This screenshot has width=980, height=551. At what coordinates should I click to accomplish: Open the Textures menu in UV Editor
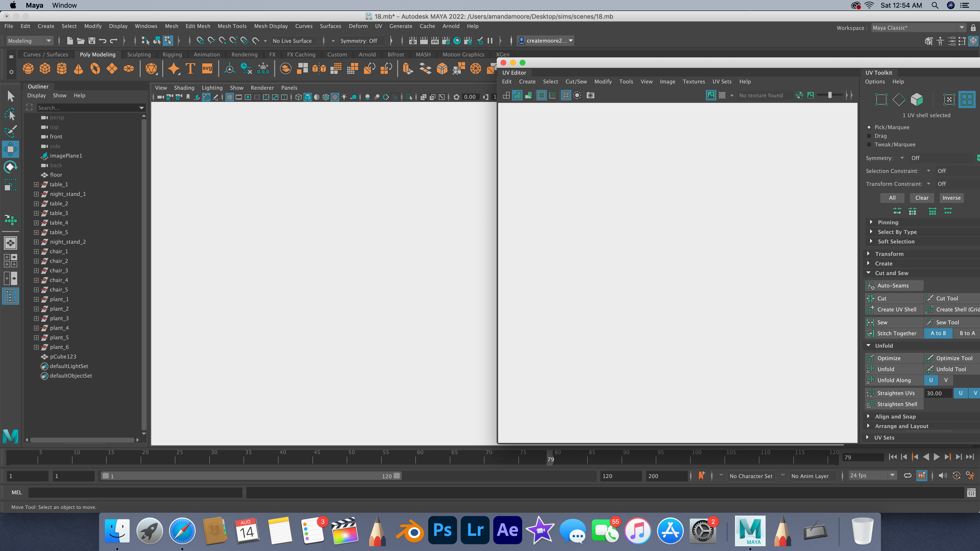point(694,81)
